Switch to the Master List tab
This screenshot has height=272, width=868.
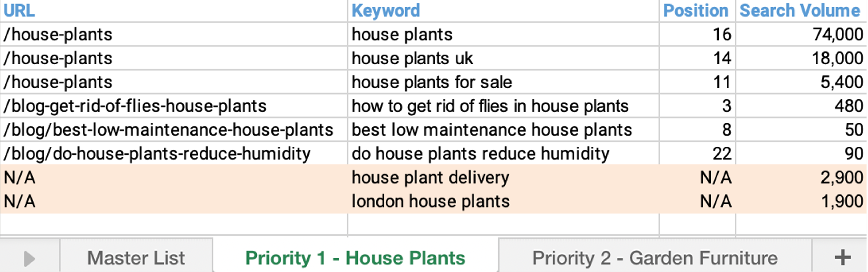[136, 258]
